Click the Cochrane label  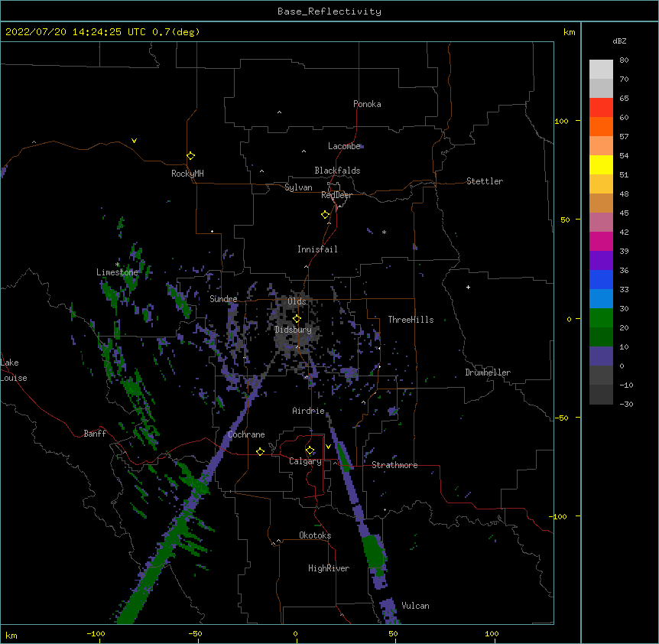coord(246,434)
